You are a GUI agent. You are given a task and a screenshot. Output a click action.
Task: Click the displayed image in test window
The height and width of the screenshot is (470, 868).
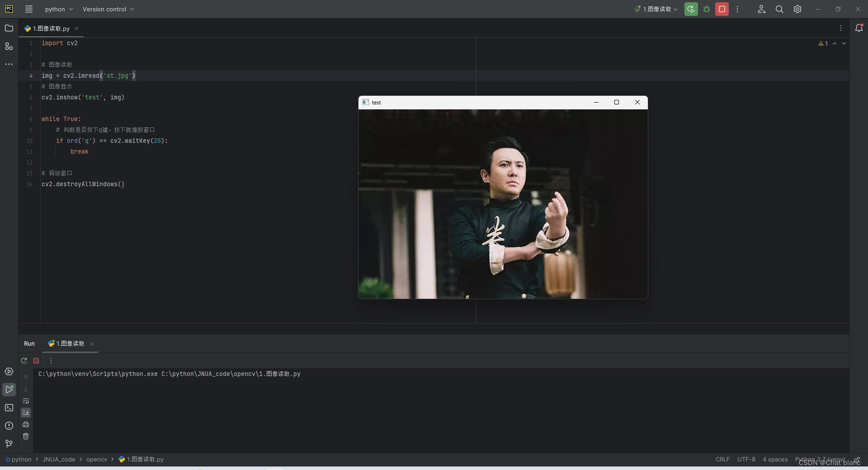[x=503, y=204]
